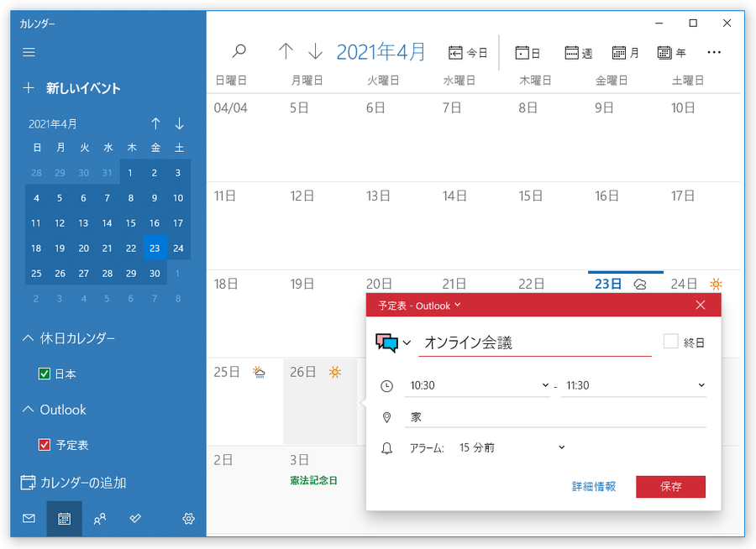The width and height of the screenshot is (756, 549).
Task: Open the end time 11:30 dropdown
Action: [x=633, y=385]
